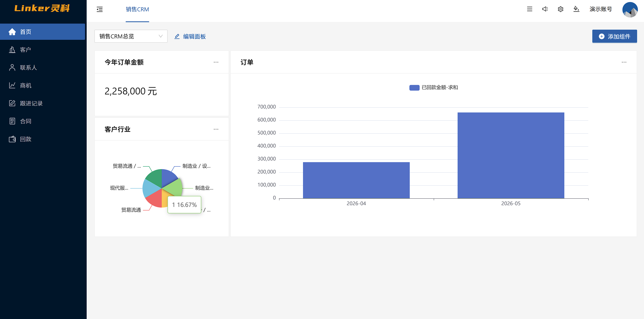Screen dimensions: 644x319
Task: Click the 2026-05 bar in the chart
Action: pos(511,155)
